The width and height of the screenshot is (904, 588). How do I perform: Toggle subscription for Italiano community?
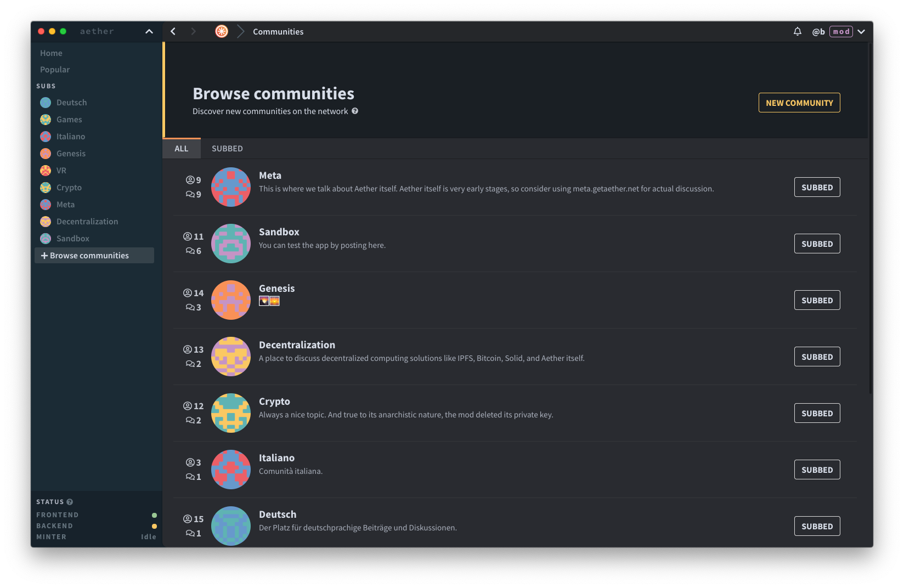[817, 470]
